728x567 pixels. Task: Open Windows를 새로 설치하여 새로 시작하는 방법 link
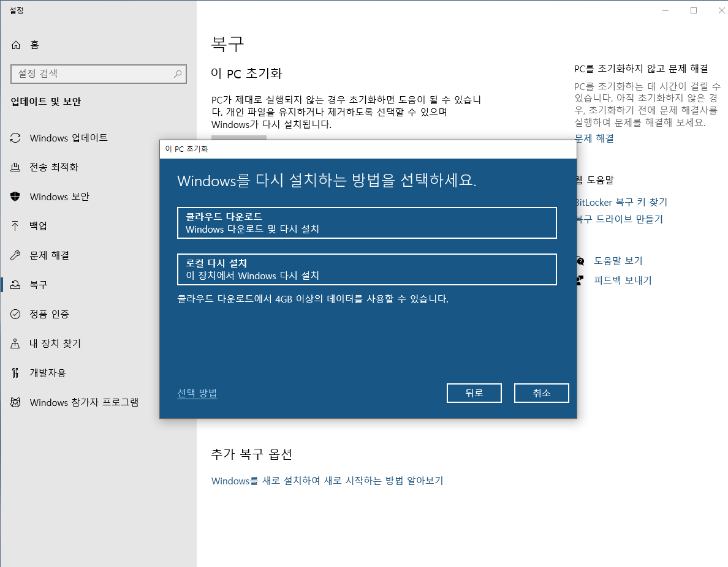327,481
